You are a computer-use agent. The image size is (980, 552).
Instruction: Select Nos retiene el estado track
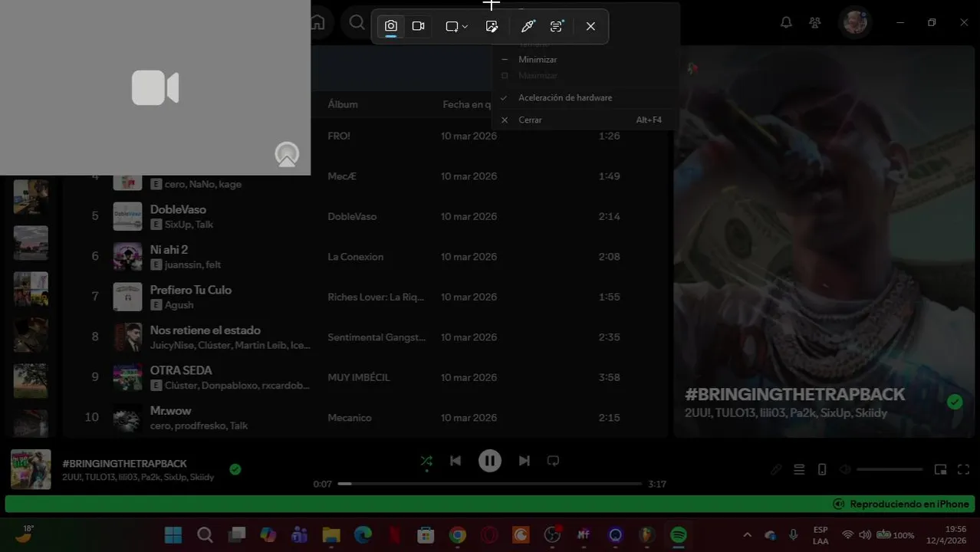(x=206, y=330)
